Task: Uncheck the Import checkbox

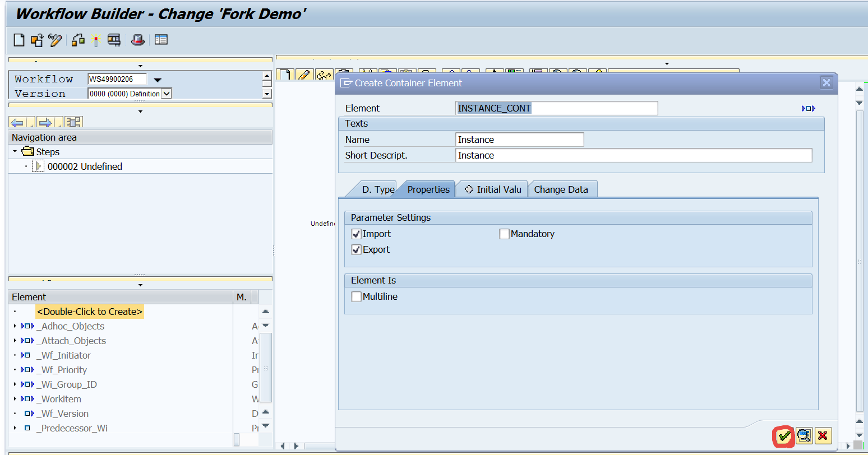Action: point(356,234)
